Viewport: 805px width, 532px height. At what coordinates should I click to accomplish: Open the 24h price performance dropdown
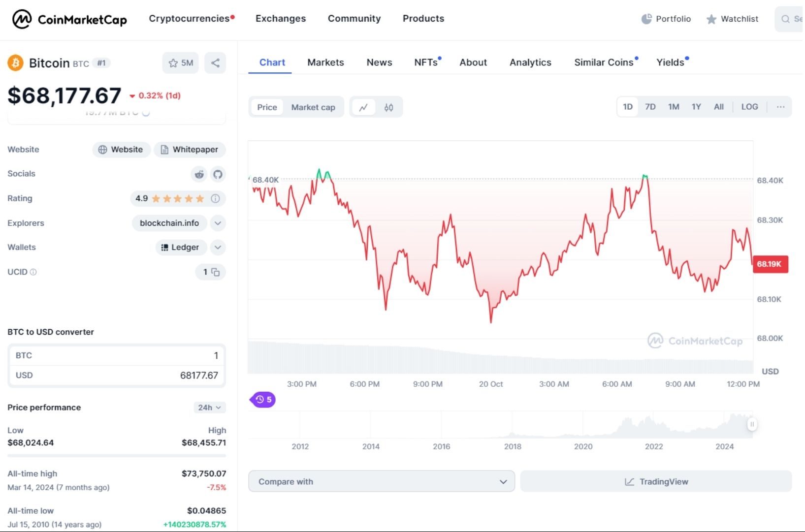208,407
